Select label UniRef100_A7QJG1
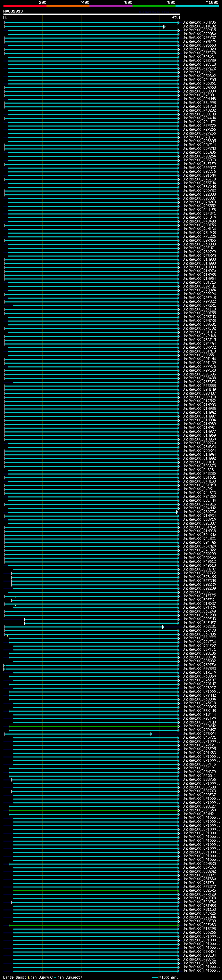 click(x=199, y=137)
